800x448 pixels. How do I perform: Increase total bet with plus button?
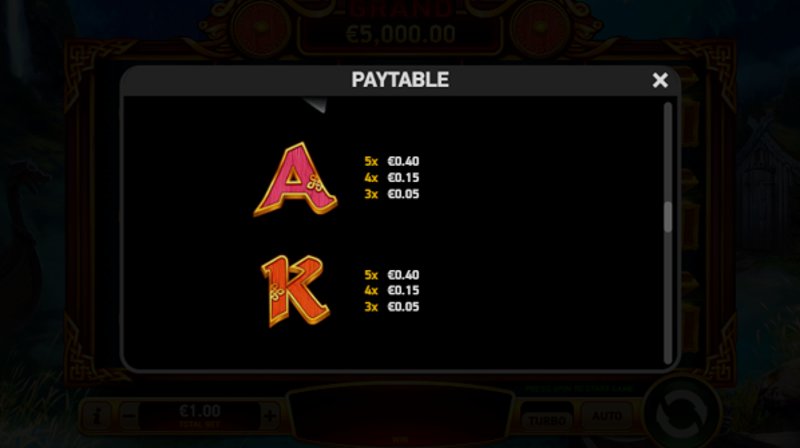pos(270,415)
